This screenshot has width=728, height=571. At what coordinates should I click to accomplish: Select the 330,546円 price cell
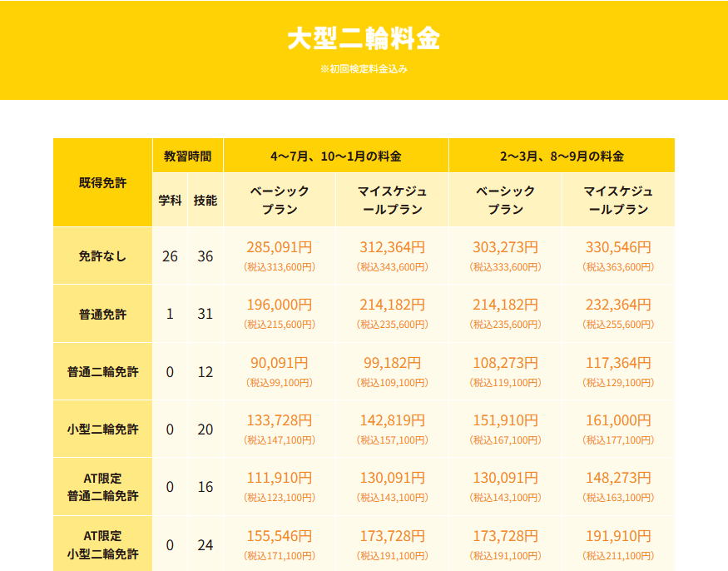click(618, 247)
